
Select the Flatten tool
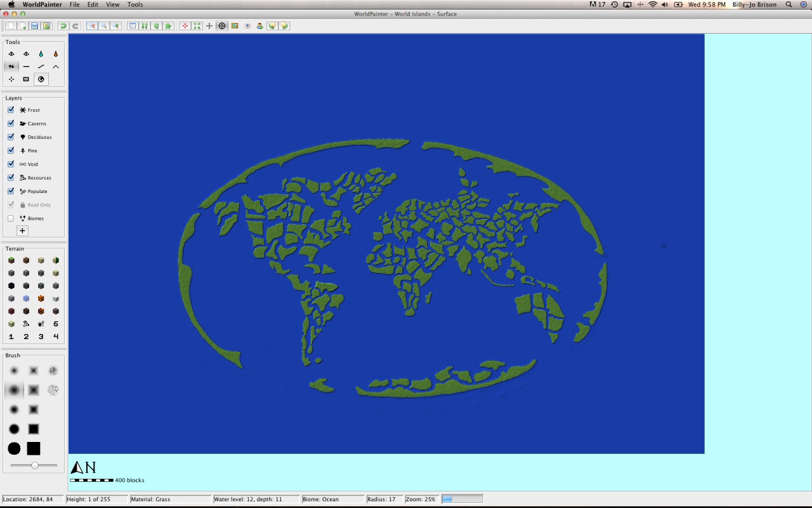[x=26, y=67]
